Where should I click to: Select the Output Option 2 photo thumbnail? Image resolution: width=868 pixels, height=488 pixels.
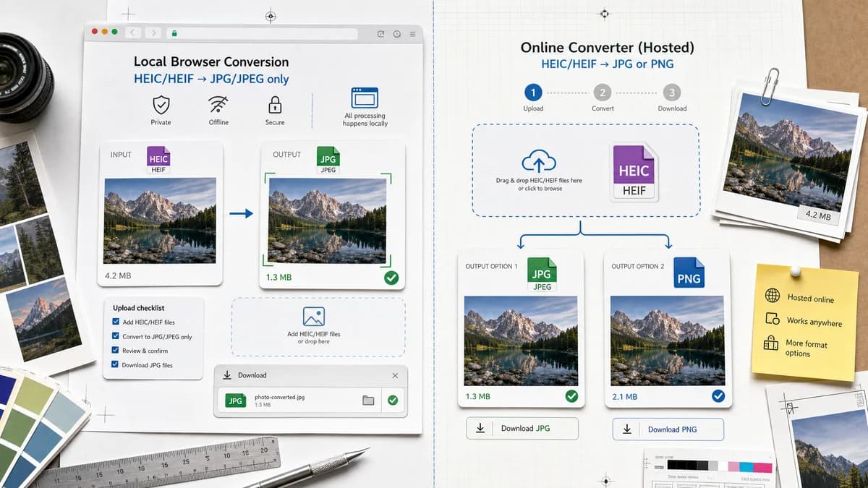click(667, 341)
